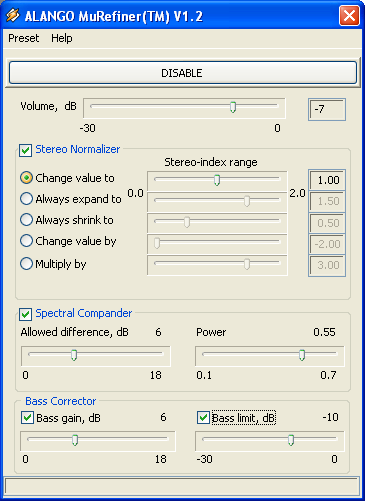Viewport: 365px width, 501px height.
Task: Click the Volume value field showing -7
Action: (327, 109)
